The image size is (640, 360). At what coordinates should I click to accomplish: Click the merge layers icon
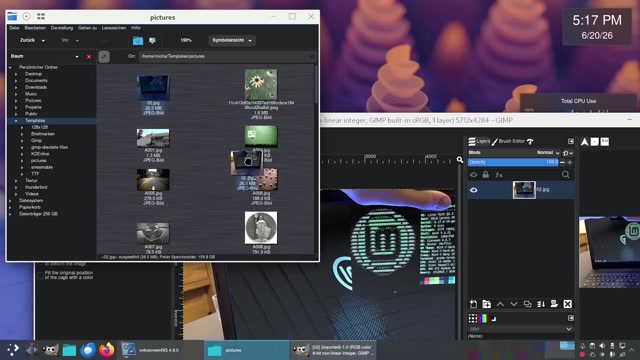pyautogui.click(x=541, y=304)
